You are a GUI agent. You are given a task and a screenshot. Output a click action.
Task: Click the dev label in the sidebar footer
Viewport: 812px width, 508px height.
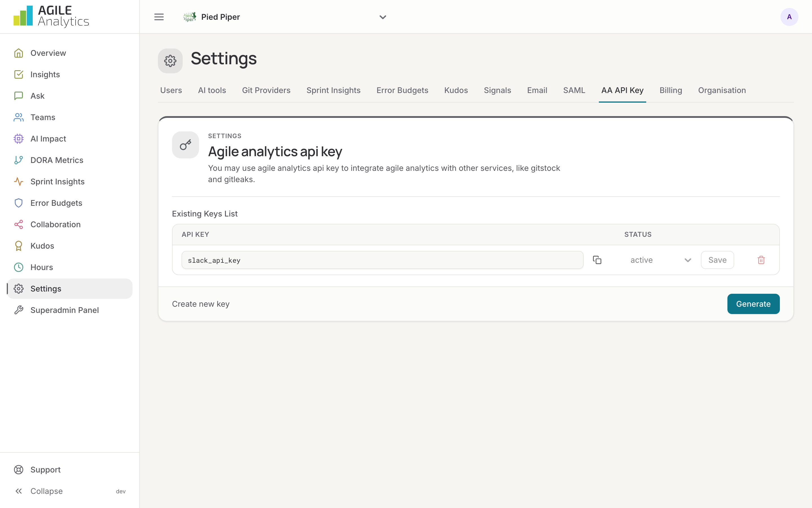pos(121,492)
